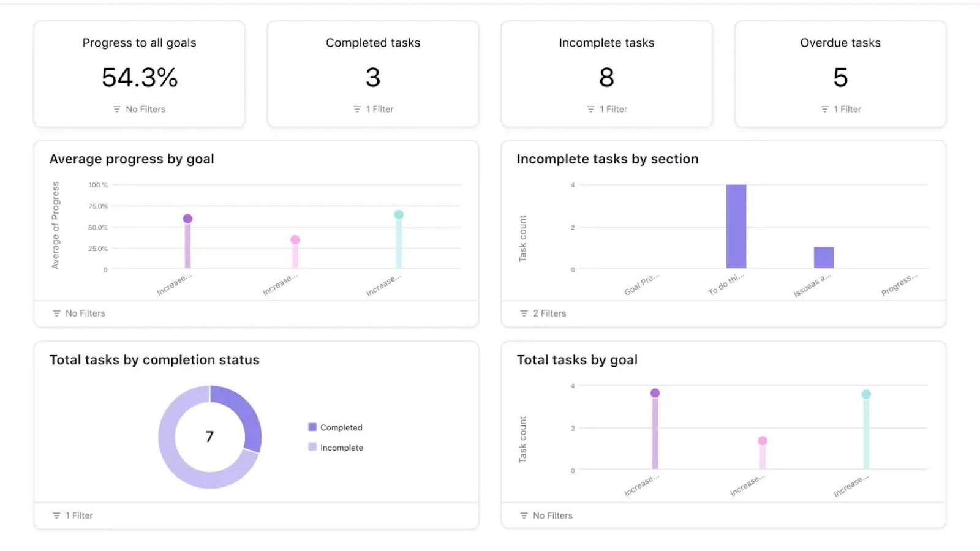Select the Average progress by goal chart title

[x=131, y=159]
